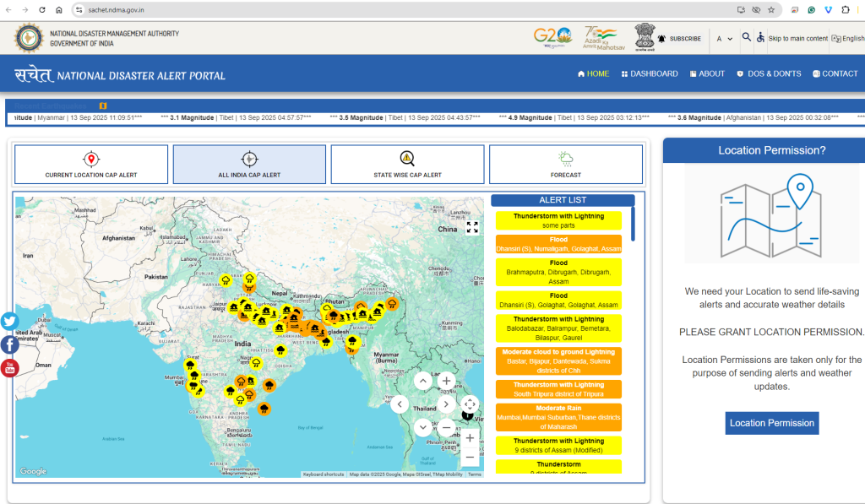865x504 pixels.
Task: Click the Google logo on the map
Action: point(33,471)
